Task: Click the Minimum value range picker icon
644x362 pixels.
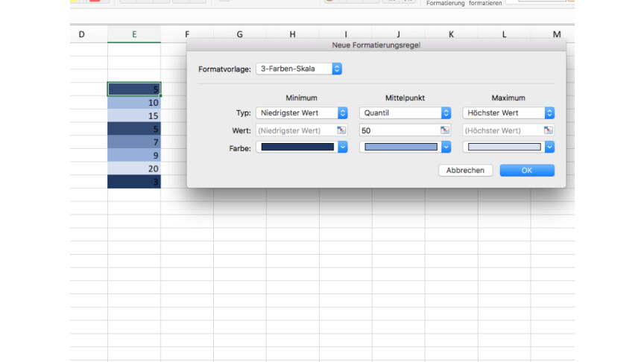Action: pos(341,130)
